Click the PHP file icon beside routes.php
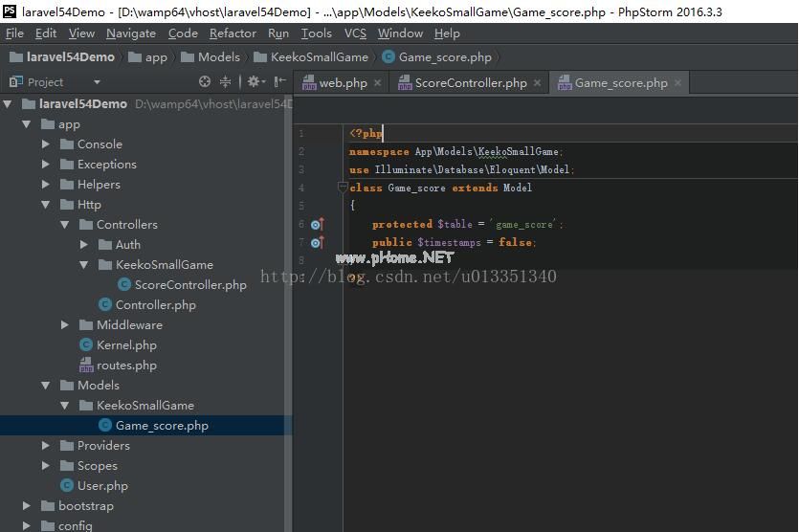Screen dimensions: 799x532 point(86,365)
